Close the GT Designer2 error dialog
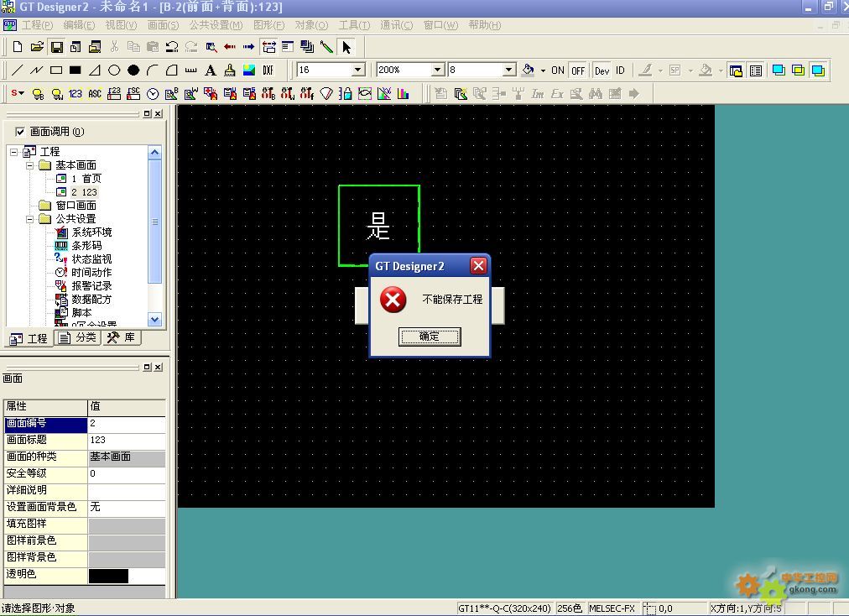Screen dimensions: 849x616 pyautogui.click(x=478, y=265)
